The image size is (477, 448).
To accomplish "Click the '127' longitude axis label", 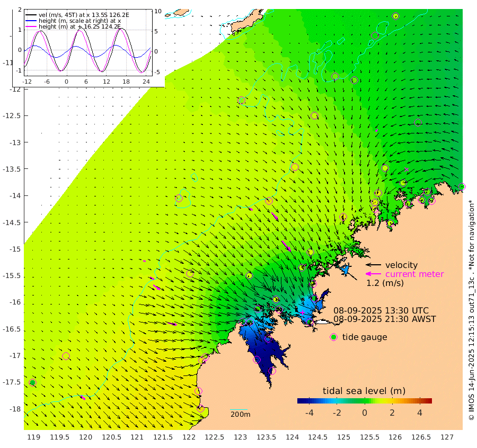I will pyautogui.click(x=447, y=437).
